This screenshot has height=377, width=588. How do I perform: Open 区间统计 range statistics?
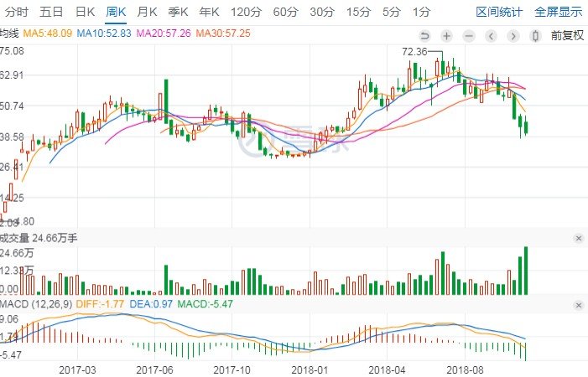point(499,12)
